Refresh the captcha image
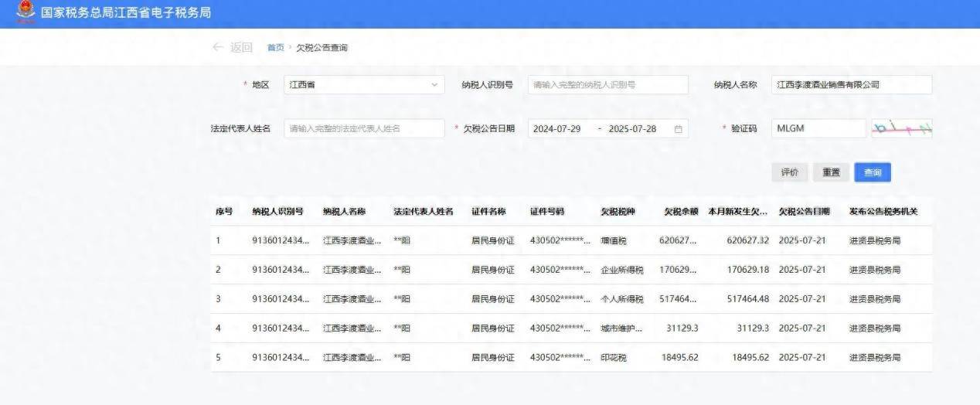The width and height of the screenshot is (980, 405). pyautogui.click(x=901, y=128)
